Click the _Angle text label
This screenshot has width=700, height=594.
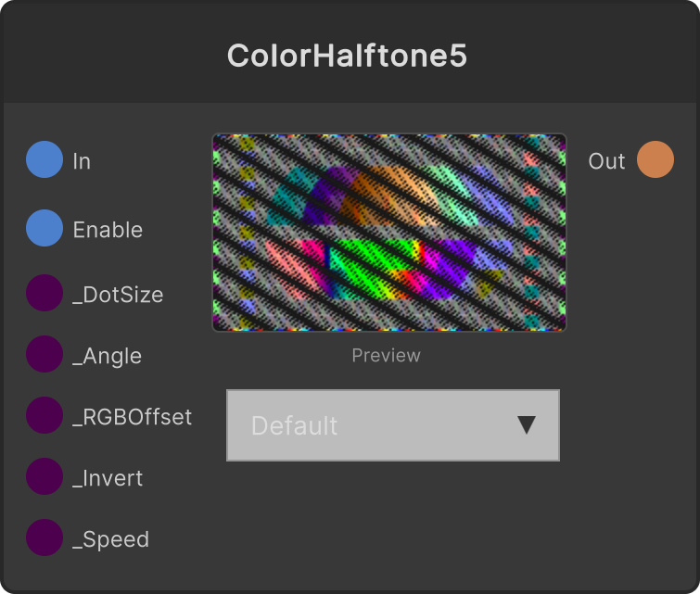coord(108,357)
